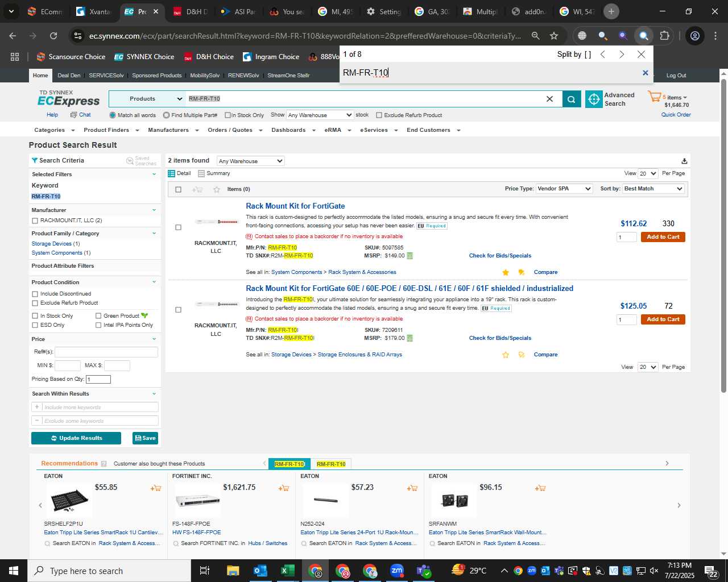Add Eaton N252-024 to cart icon
The height and width of the screenshot is (582, 728).
pos(412,488)
